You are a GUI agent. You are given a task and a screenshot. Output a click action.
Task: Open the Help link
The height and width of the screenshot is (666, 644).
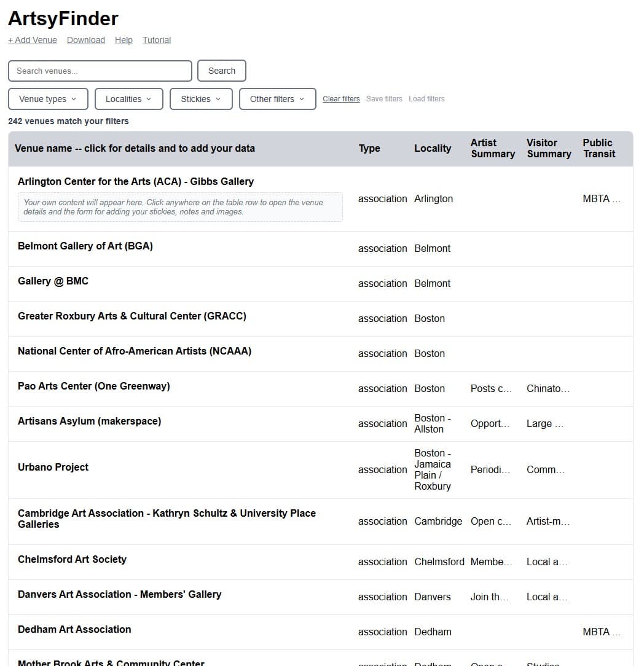coord(123,40)
